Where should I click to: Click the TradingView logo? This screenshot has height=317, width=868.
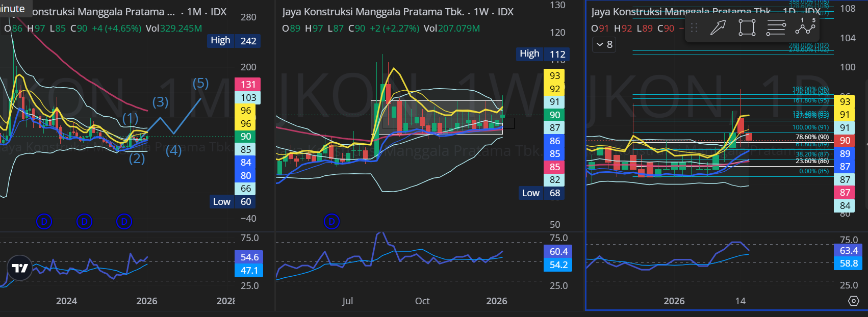(x=20, y=268)
